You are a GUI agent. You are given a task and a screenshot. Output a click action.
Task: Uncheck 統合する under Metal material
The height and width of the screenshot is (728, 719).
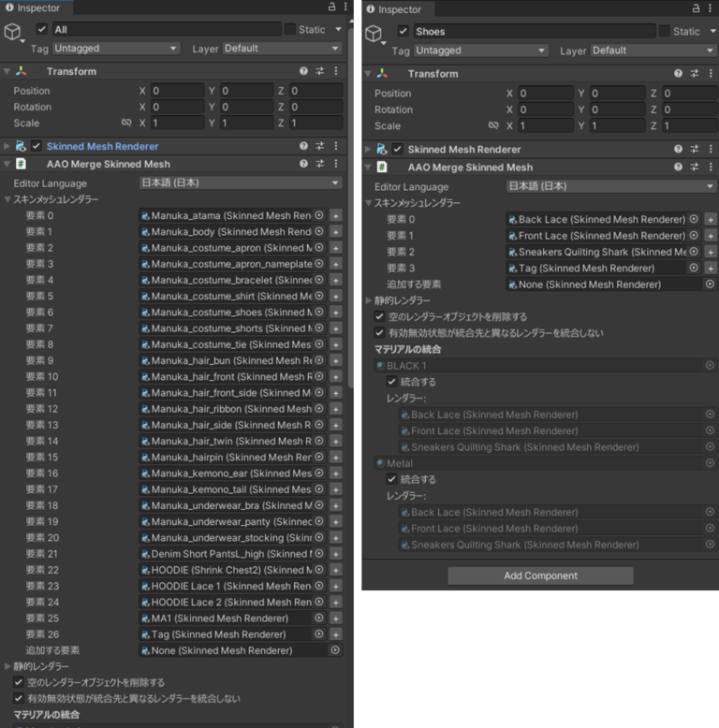(x=392, y=480)
